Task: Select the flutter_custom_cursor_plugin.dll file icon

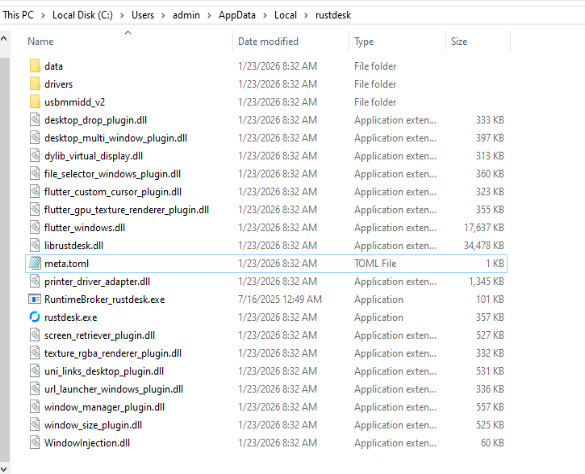Action: pyautogui.click(x=35, y=191)
